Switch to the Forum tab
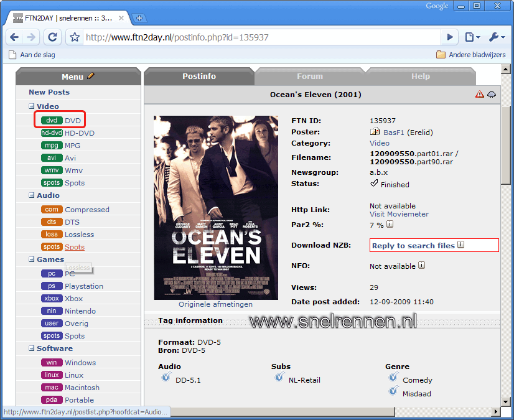This screenshot has height=420, width=514. (310, 77)
